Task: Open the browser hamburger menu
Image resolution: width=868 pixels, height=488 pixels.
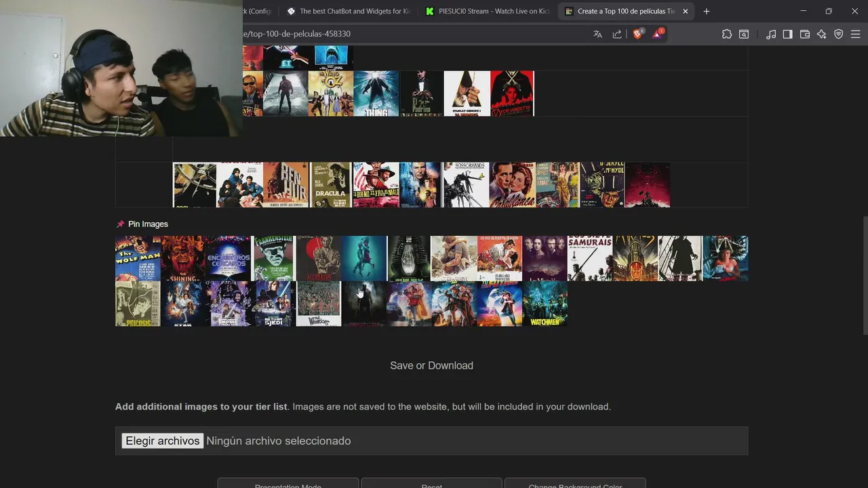Action: click(x=856, y=34)
